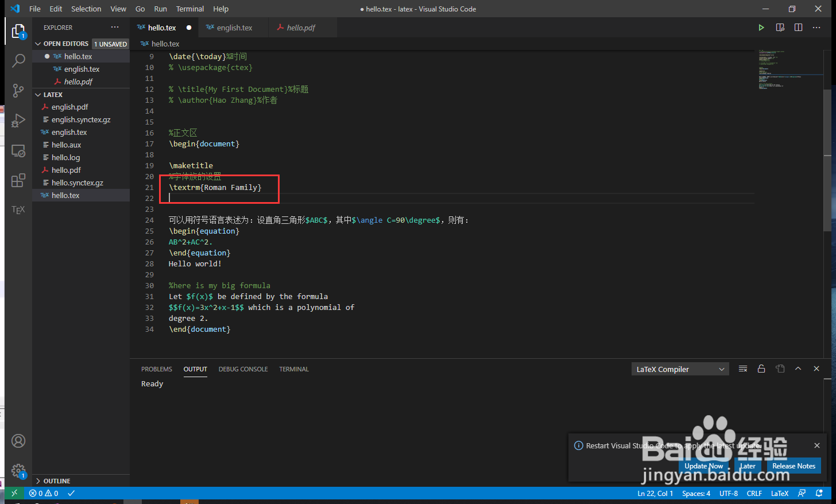Clear the output panel
Screen dimensions: 836x504
743,369
